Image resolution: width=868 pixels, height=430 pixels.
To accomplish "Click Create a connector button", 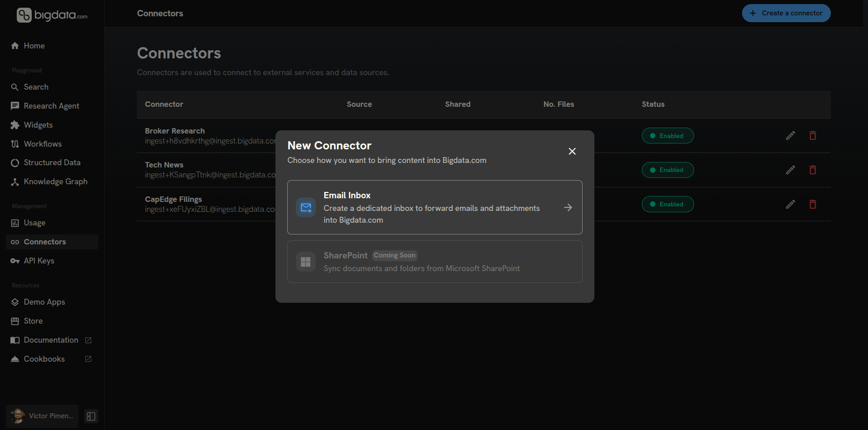I will (786, 13).
